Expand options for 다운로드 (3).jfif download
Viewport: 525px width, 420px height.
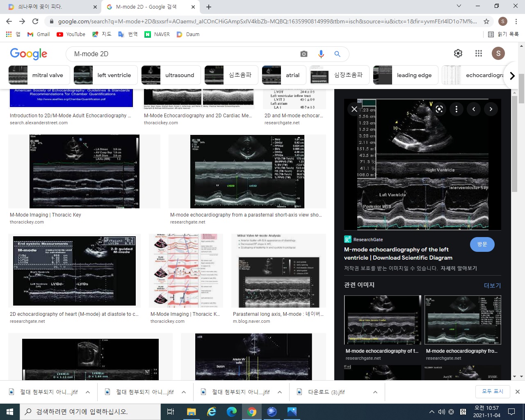click(x=375, y=392)
